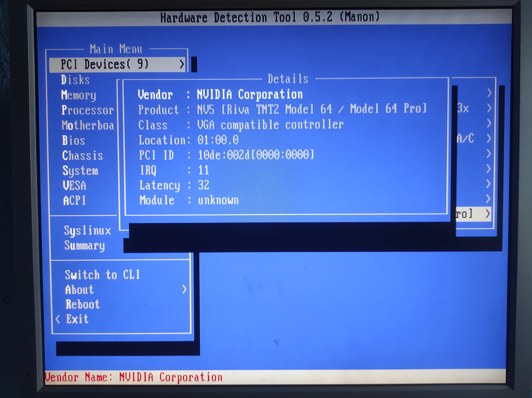
Task: Select the VESA menu entry
Action: pos(74,186)
